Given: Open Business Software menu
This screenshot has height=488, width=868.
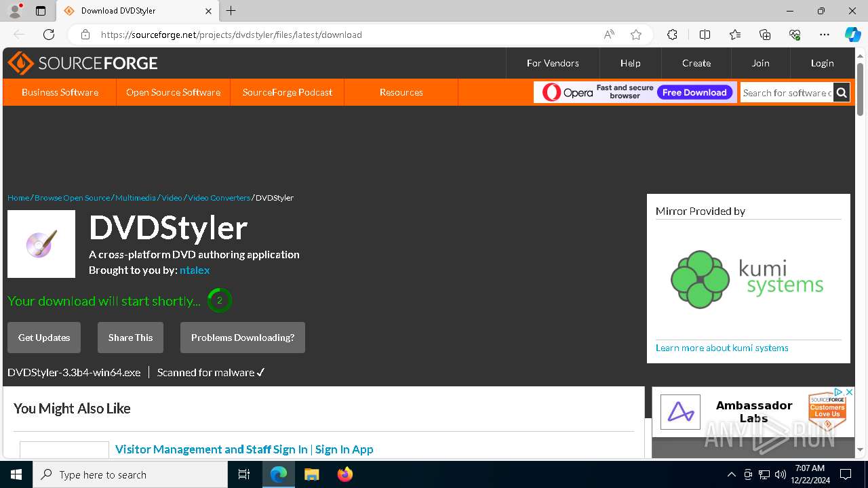Looking at the screenshot, I should point(60,92).
